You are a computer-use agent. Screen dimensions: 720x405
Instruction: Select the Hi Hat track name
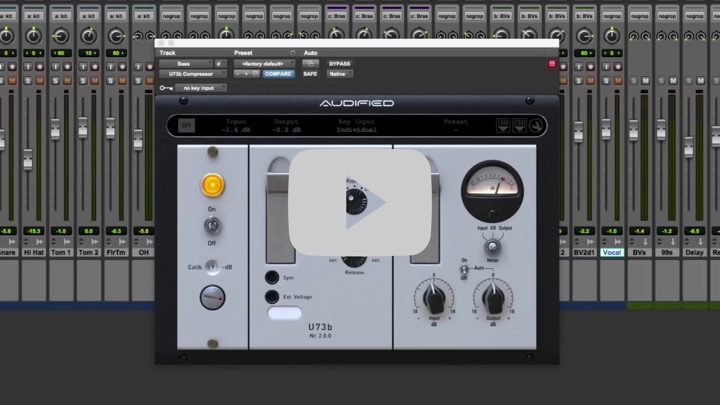point(34,253)
